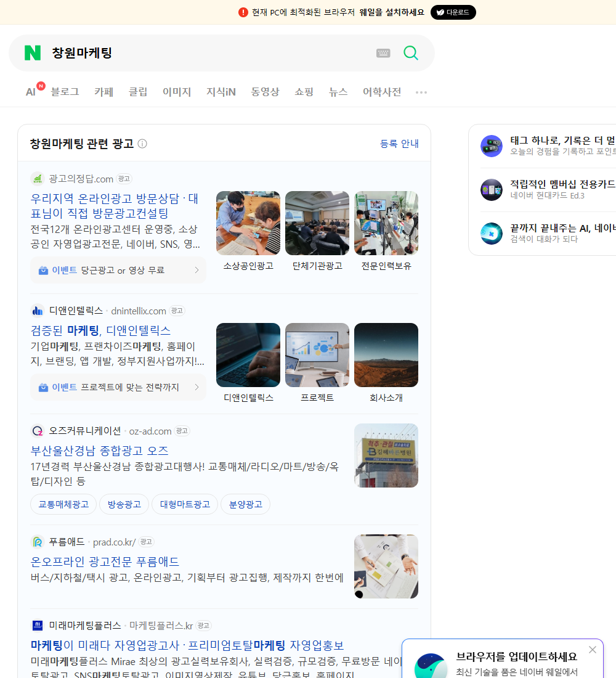Click the 디앤인텔릭스 favicon icon
The width and height of the screenshot is (616, 678).
(x=38, y=311)
